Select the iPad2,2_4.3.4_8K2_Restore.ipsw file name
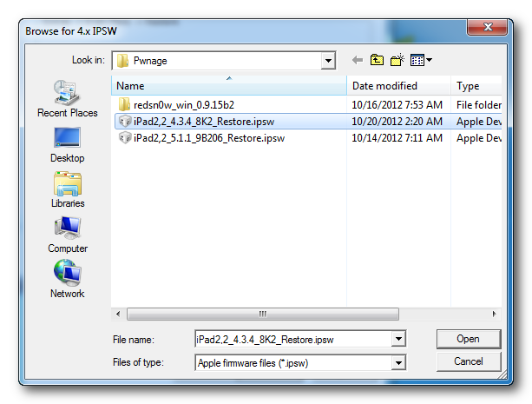The height and width of the screenshot is (404, 532). (x=204, y=122)
